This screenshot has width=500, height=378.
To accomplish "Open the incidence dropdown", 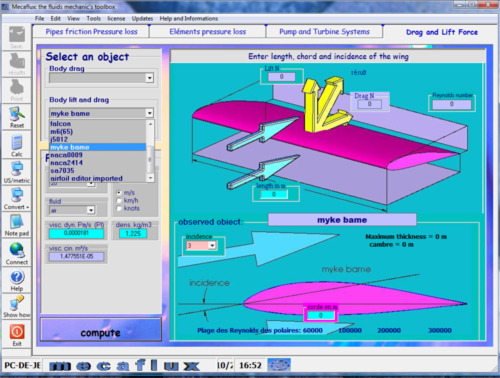I will pyautogui.click(x=212, y=246).
